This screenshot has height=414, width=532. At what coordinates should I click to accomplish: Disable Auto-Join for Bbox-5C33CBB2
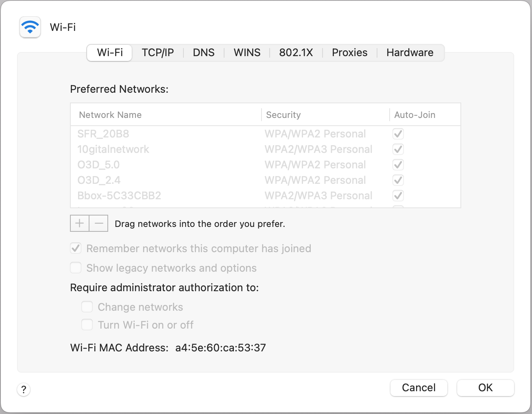click(x=398, y=196)
